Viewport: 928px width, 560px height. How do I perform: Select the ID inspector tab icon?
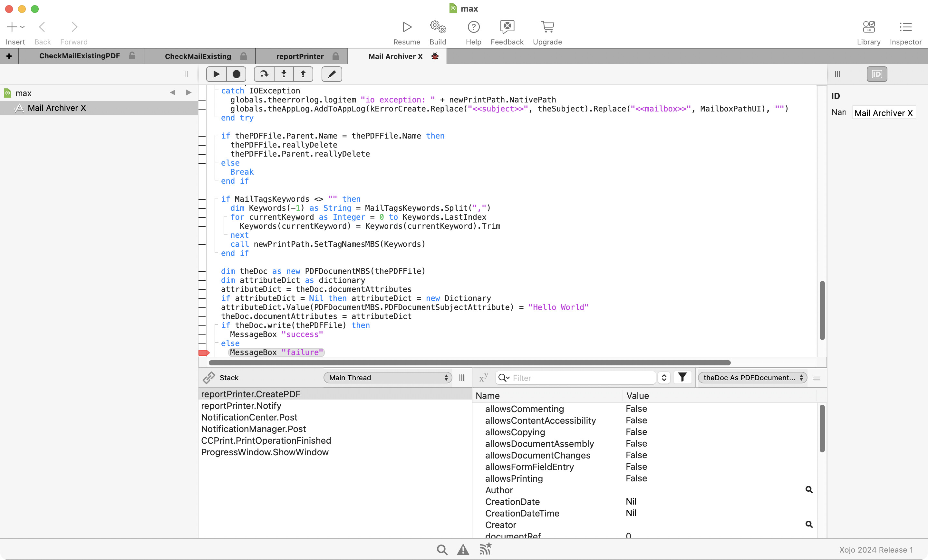pos(877,74)
